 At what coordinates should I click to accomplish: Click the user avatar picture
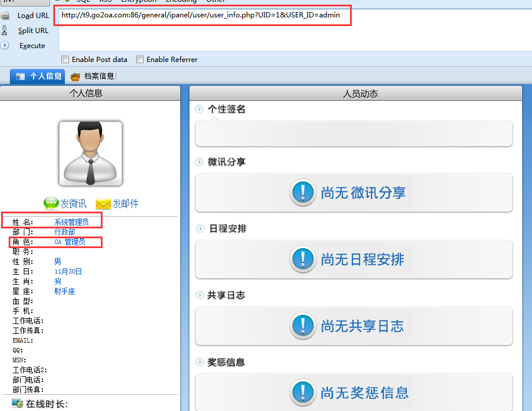coord(90,154)
